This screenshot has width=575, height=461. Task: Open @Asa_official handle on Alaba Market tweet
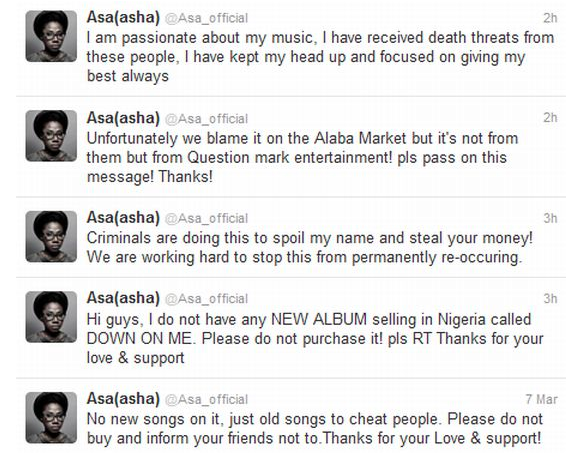pos(206,119)
